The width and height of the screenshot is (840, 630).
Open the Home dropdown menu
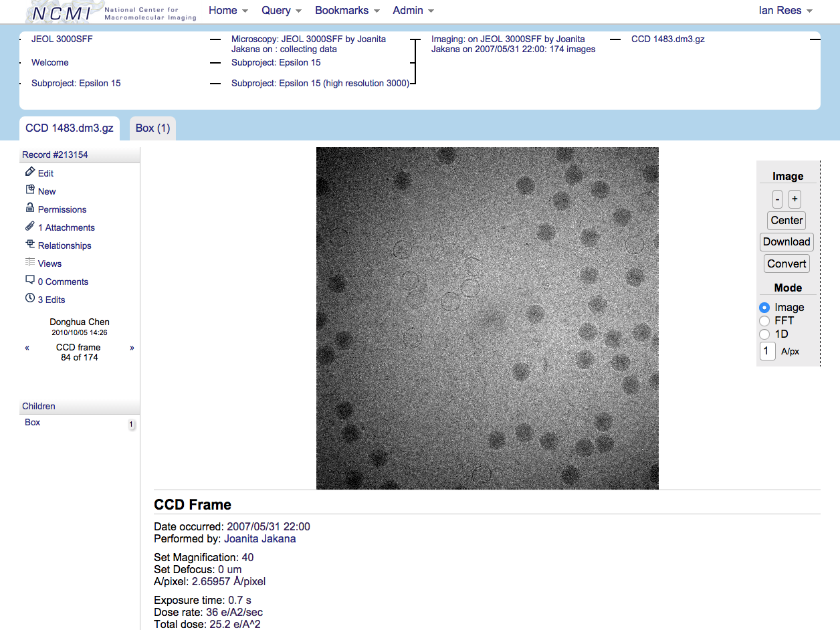tap(228, 11)
